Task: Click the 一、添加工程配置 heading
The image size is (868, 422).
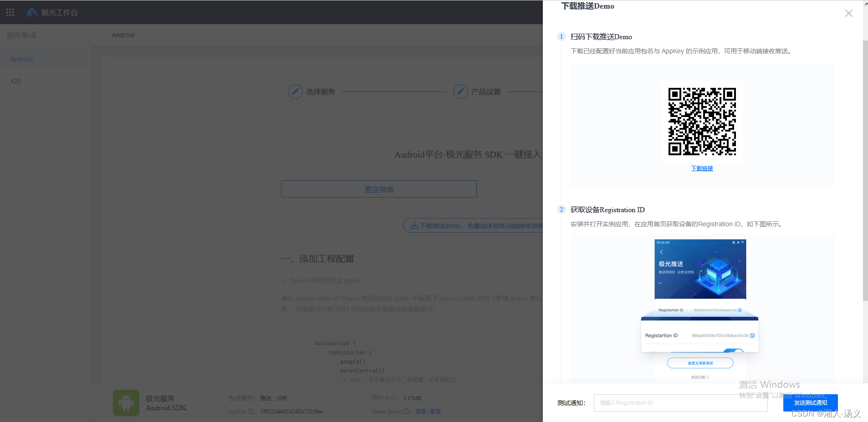Action: (317, 259)
